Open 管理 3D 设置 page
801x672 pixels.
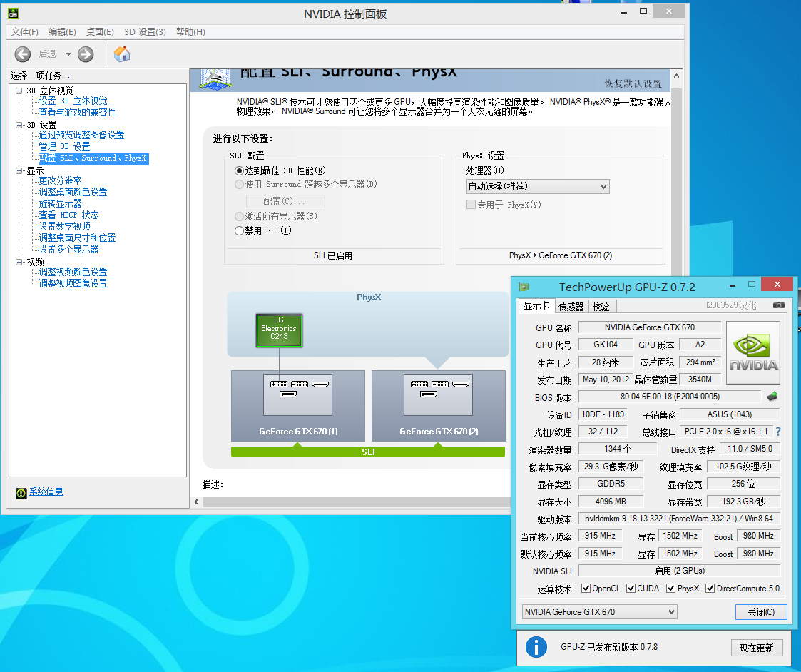coord(64,147)
